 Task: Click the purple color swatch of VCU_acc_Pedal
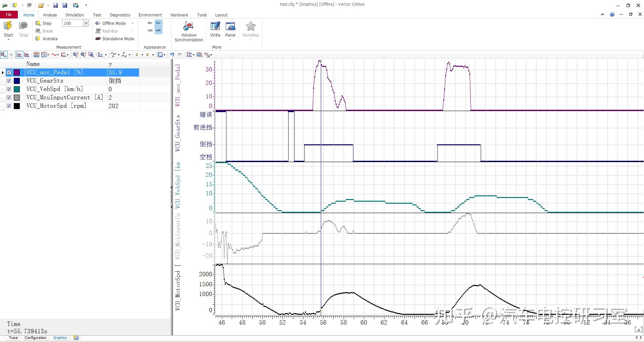coord(17,72)
